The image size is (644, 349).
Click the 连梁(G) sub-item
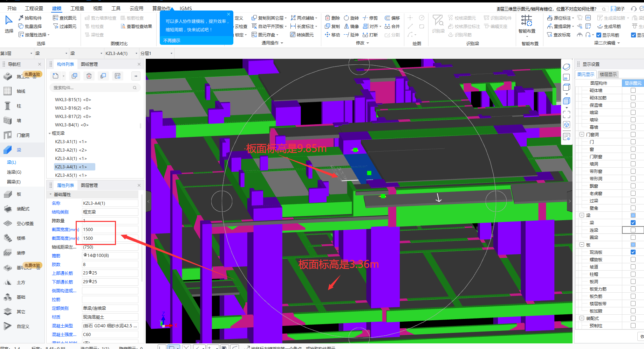click(x=14, y=172)
